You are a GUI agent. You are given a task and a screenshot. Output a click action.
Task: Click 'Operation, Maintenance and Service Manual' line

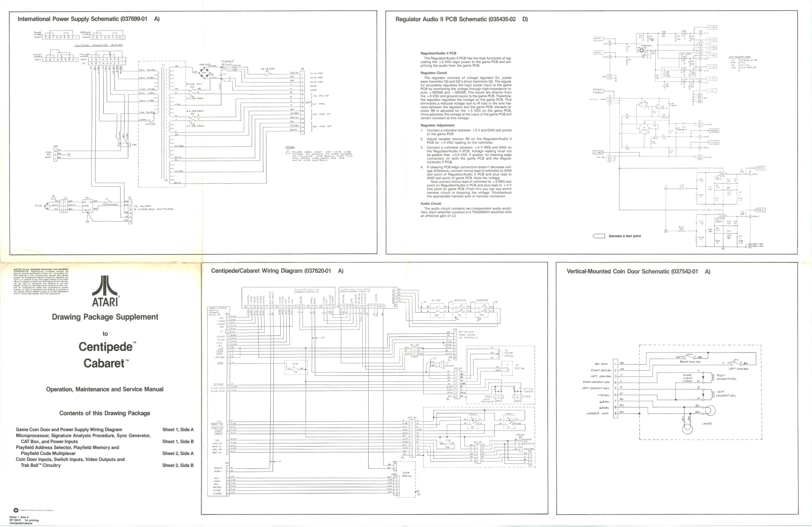pos(105,389)
